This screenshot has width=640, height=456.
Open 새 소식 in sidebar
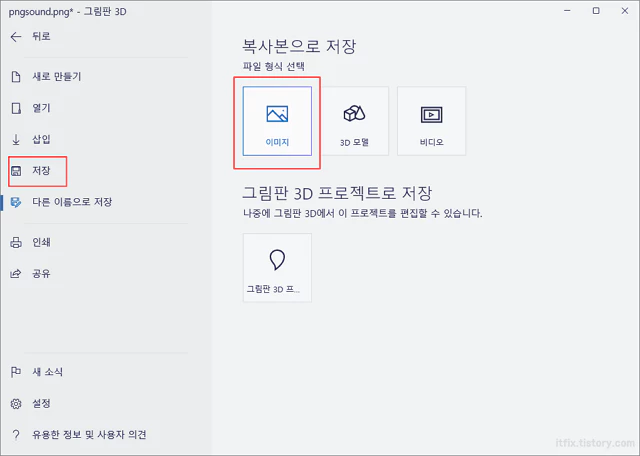[x=47, y=372]
